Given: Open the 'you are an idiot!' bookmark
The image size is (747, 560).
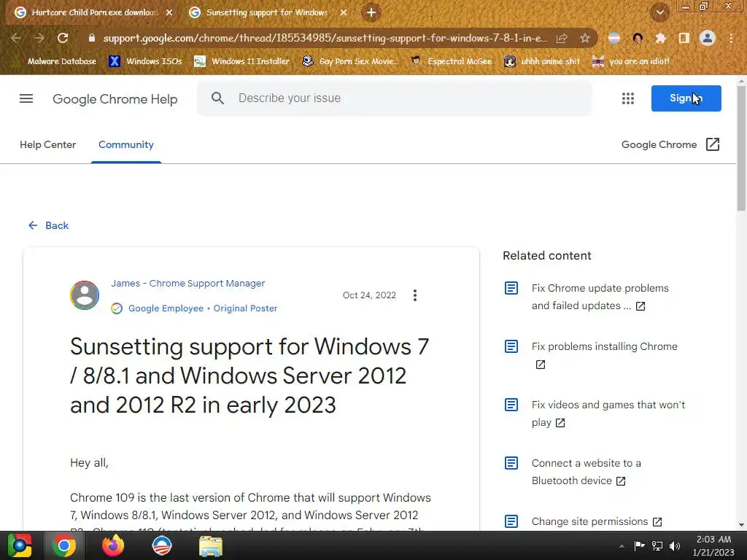Looking at the screenshot, I should (x=630, y=61).
